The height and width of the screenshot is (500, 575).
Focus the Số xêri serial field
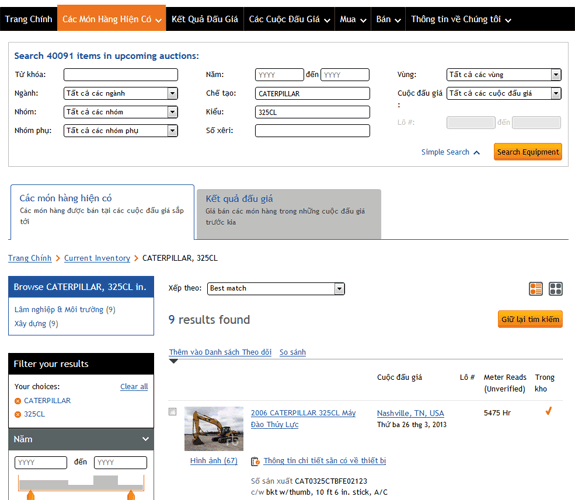click(312, 131)
